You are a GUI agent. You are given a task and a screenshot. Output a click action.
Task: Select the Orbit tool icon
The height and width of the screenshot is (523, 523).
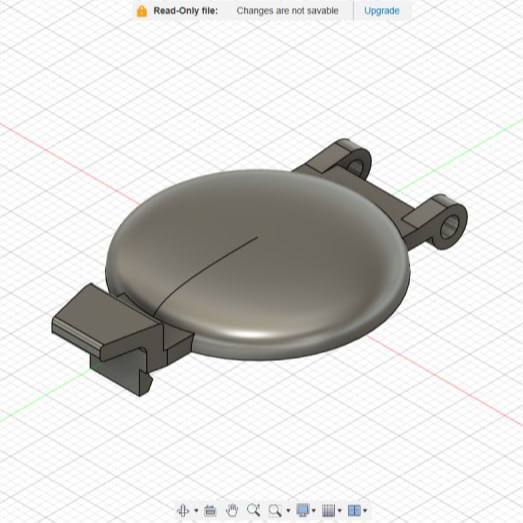click(x=183, y=510)
